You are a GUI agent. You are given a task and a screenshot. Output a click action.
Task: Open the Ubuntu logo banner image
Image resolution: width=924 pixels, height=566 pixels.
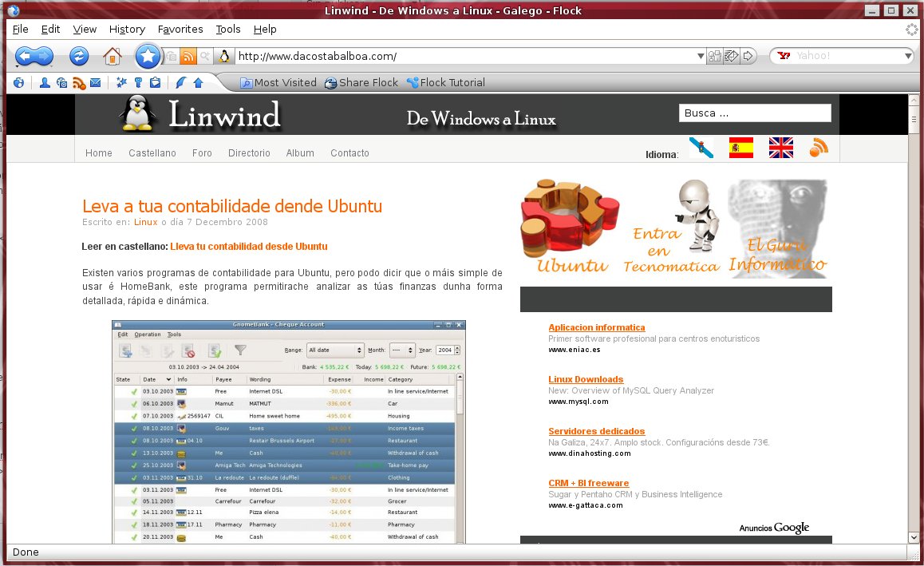(571, 227)
